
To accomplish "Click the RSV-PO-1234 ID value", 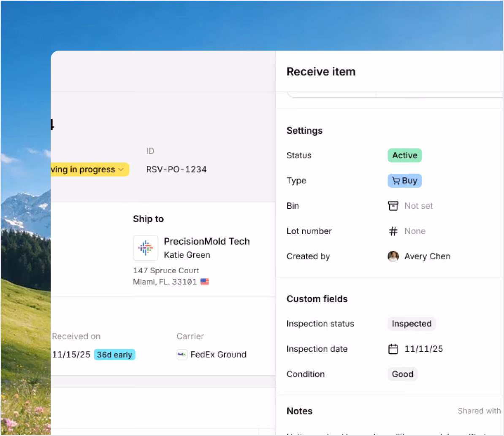I will 176,169.
